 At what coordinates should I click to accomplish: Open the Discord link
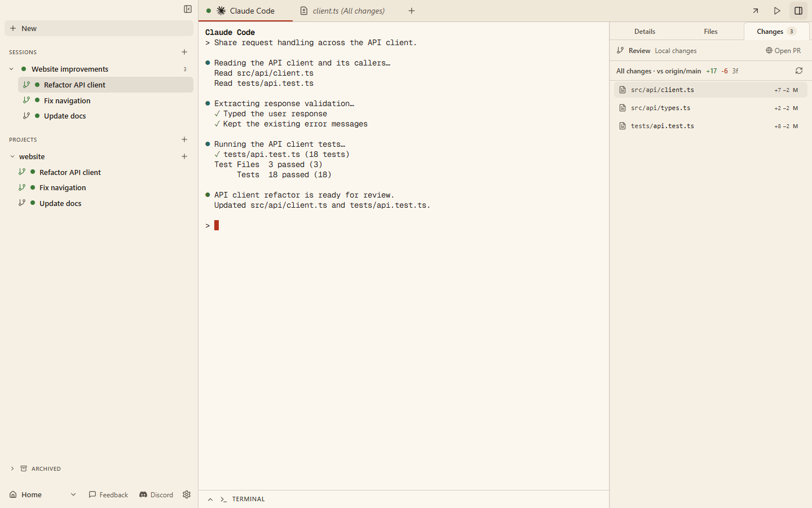point(156,494)
